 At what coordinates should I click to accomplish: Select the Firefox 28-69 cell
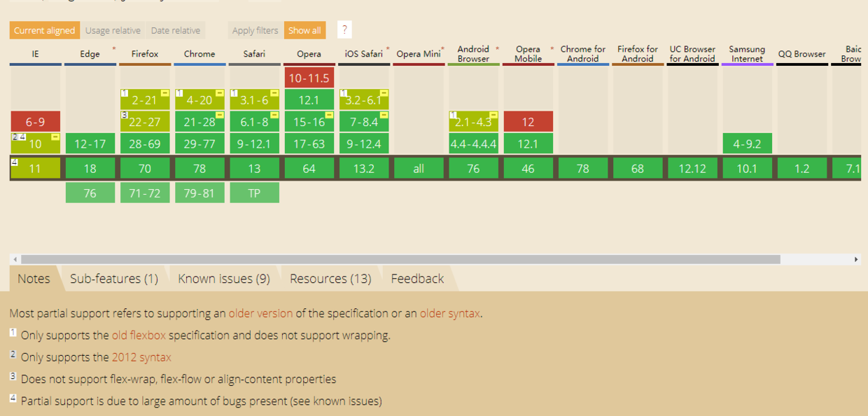(145, 144)
